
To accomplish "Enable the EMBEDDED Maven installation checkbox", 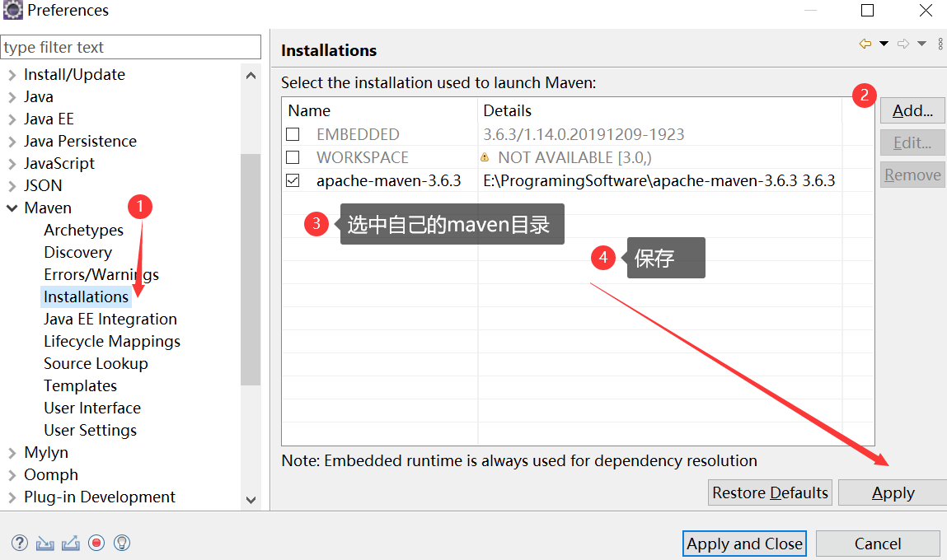I will [293, 134].
